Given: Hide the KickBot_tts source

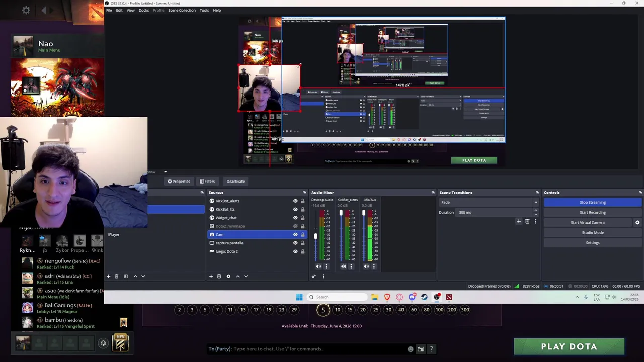Looking at the screenshot, I should (295, 209).
